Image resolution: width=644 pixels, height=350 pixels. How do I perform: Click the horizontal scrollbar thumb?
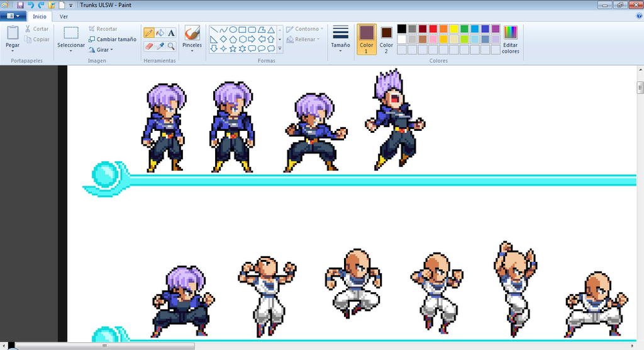coord(105,346)
